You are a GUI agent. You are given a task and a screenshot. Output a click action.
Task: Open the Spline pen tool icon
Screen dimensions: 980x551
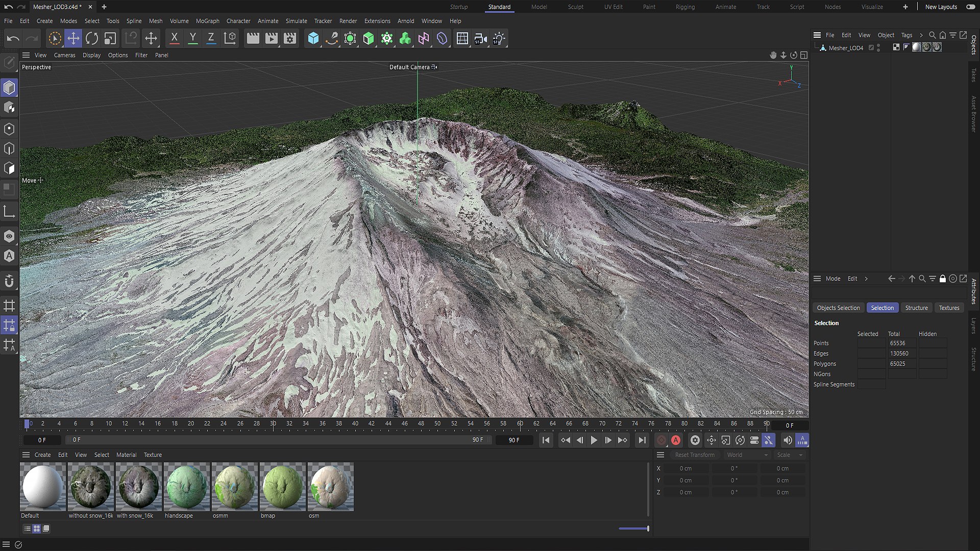[332, 38]
